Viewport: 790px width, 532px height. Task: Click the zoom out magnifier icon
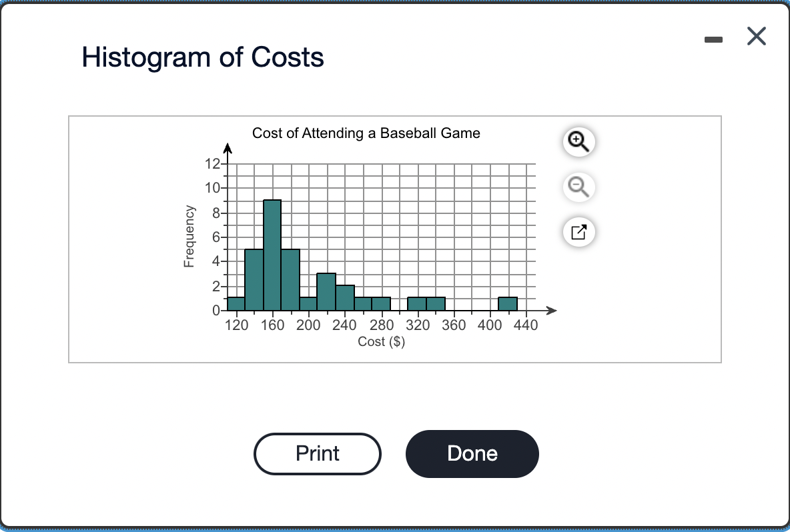click(578, 187)
